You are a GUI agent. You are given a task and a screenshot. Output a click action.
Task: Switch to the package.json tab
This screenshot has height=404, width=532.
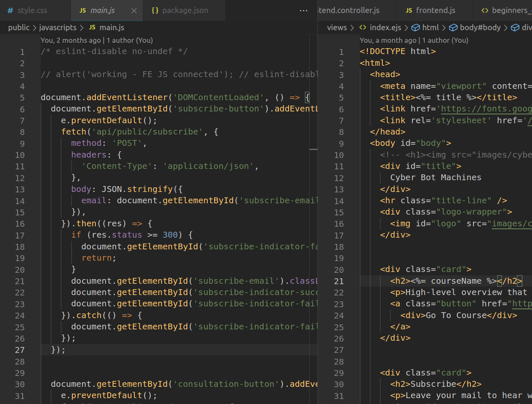185,10
